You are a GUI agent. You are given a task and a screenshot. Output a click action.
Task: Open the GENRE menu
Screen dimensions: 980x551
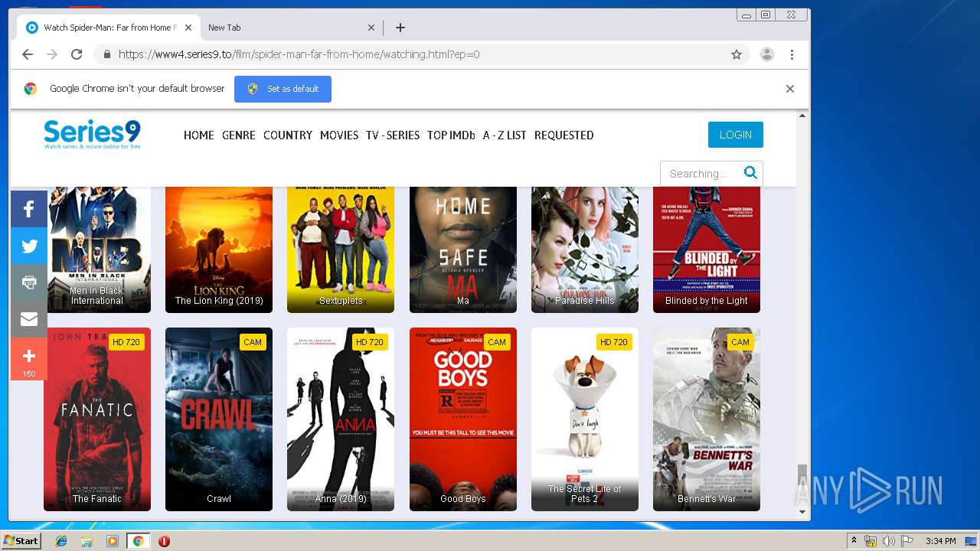point(239,135)
